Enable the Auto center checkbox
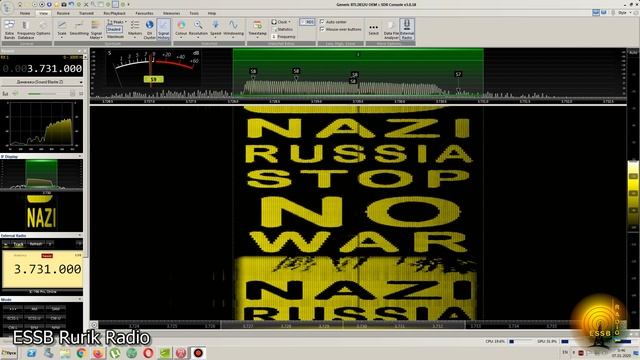 333,22
